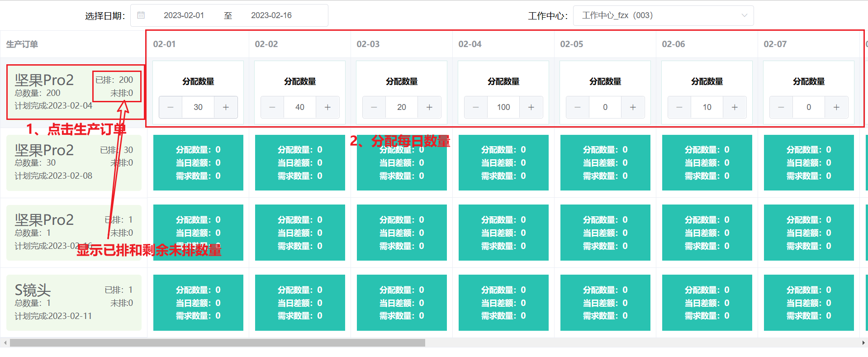The width and height of the screenshot is (868, 357).
Task: Click the start date 2023-02-01 field
Action: (184, 15)
